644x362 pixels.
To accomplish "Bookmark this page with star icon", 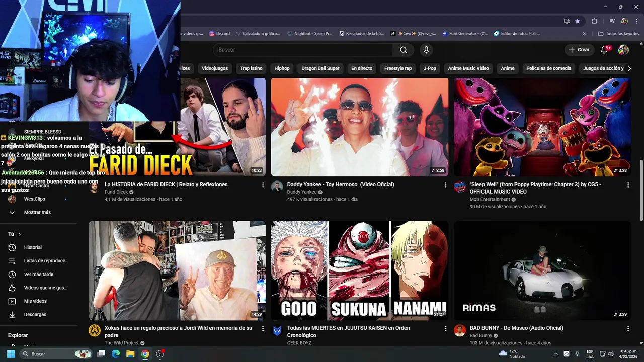I will [578, 21].
